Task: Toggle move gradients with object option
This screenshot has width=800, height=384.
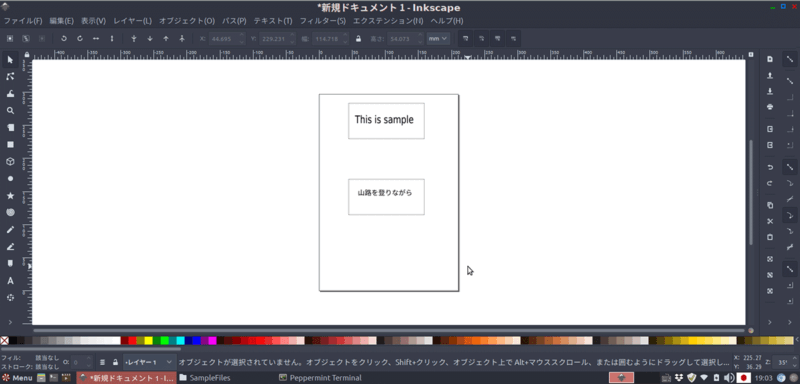Action: [497, 38]
